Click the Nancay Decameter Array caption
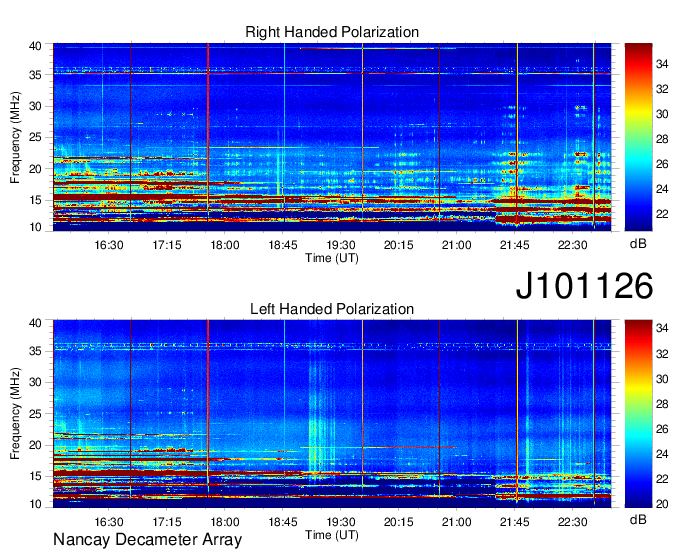680x552 pixels. [x=147, y=540]
